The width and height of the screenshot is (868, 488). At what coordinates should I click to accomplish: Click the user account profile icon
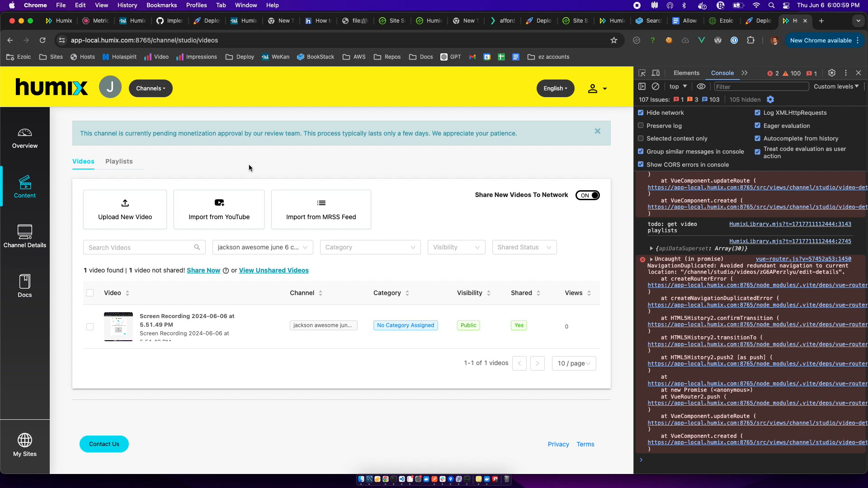tap(593, 89)
